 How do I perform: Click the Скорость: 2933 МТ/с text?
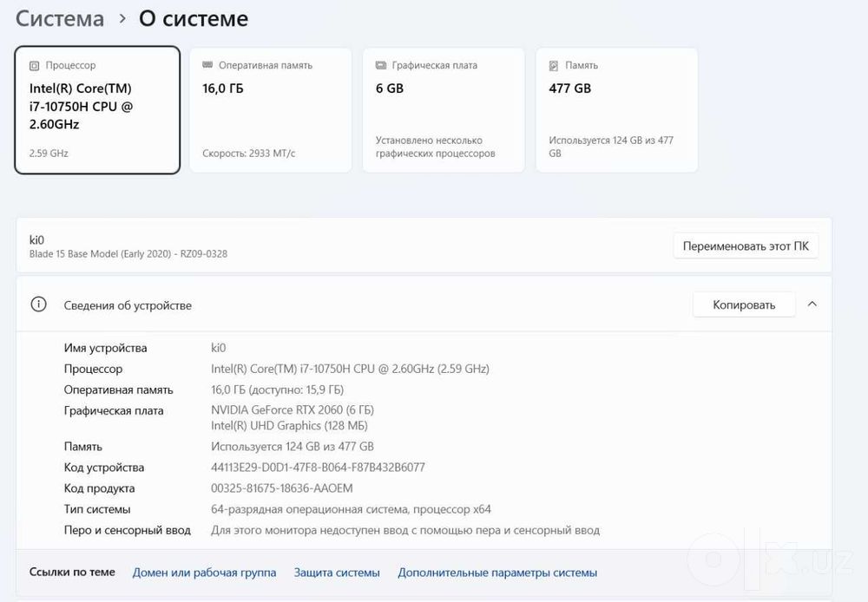248,154
